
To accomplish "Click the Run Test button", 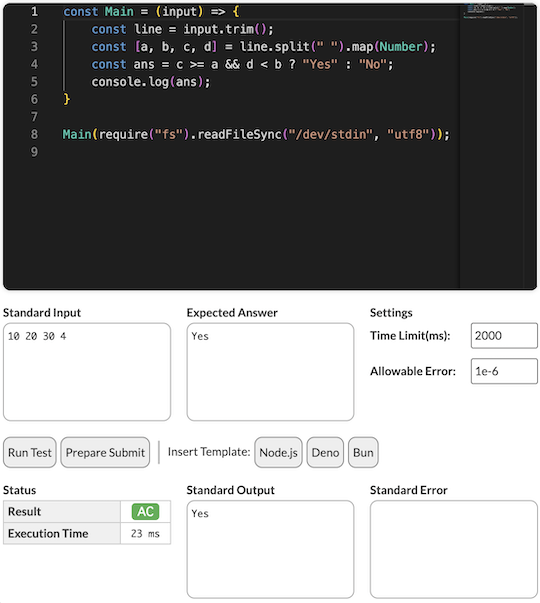I will (30, 452).
